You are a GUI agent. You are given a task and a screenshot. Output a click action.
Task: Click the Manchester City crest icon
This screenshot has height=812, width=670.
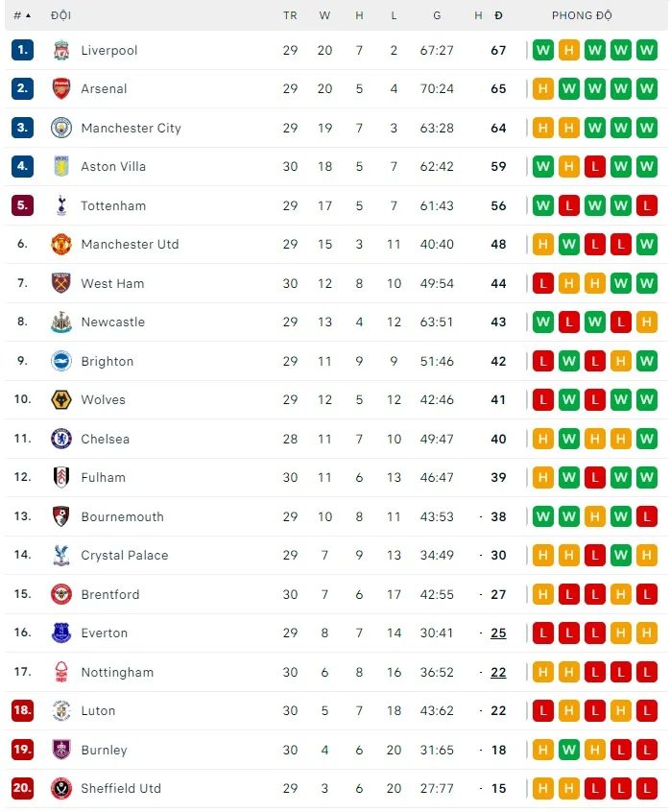click(x=61, y=128)
